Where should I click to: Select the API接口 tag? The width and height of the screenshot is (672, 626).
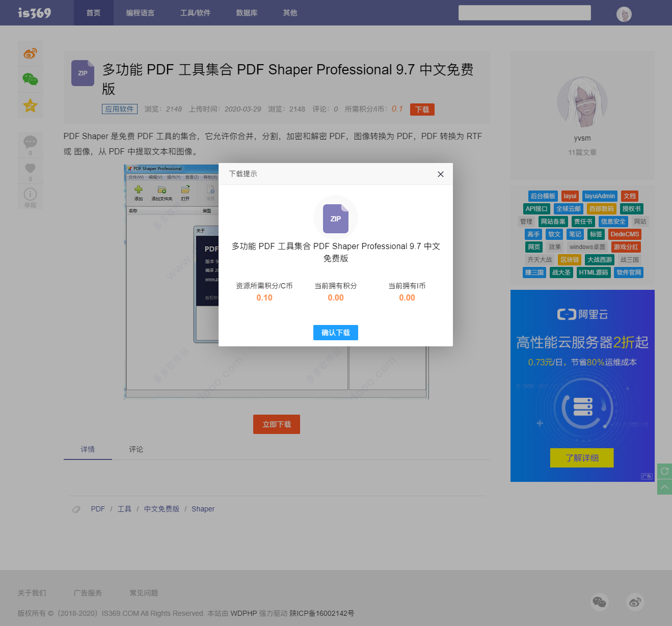point(536,209)
